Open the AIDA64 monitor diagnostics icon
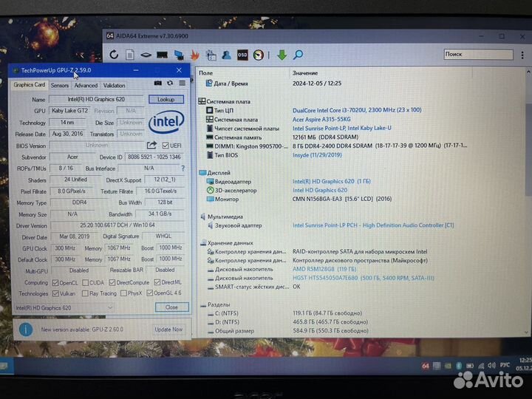The height and width of the screenshot is (399, 532). tap(179, 55)
